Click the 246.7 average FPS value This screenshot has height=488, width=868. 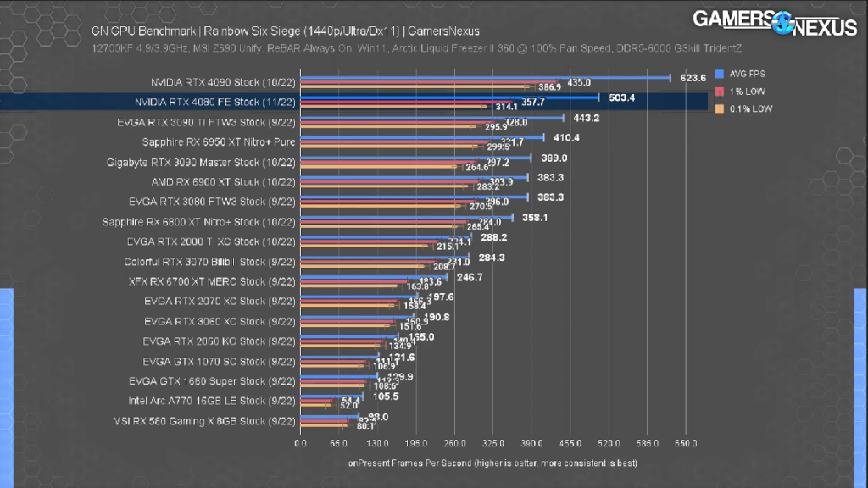click(470, 277)
